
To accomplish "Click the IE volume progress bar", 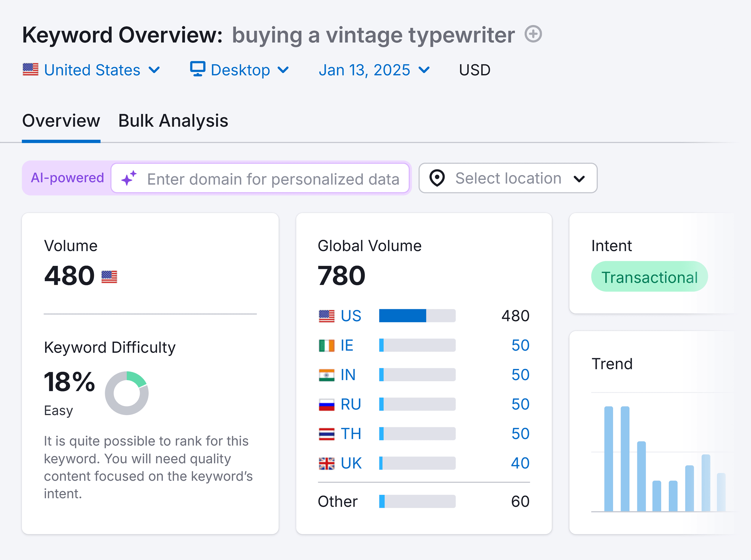I will 417,345.
